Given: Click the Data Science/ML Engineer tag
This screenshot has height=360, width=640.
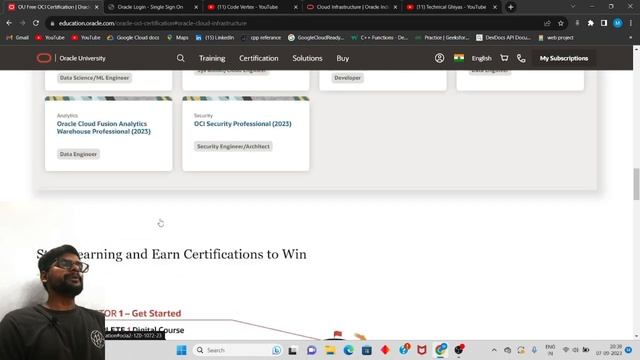Looking at the screenshot, I should click(94, 78).
